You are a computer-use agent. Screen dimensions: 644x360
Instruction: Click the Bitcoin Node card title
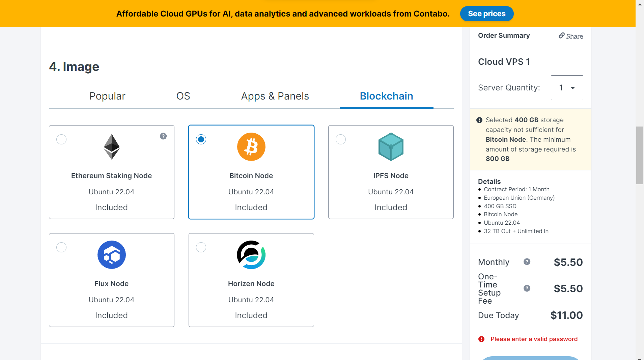pos(251,176)
